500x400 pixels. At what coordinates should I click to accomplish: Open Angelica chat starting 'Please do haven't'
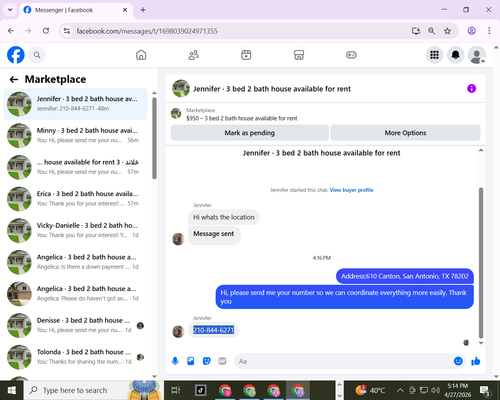(x=75, y=294)
